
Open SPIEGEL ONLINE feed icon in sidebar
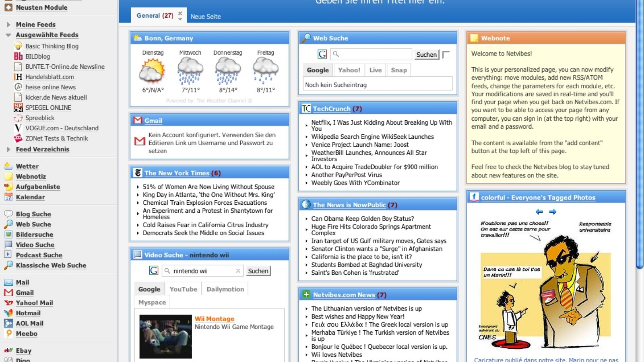pos(18,107)
